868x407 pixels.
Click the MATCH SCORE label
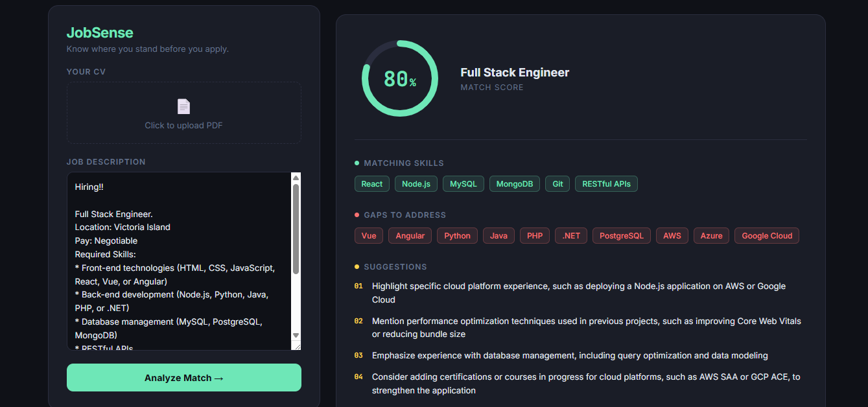point(492,87)
